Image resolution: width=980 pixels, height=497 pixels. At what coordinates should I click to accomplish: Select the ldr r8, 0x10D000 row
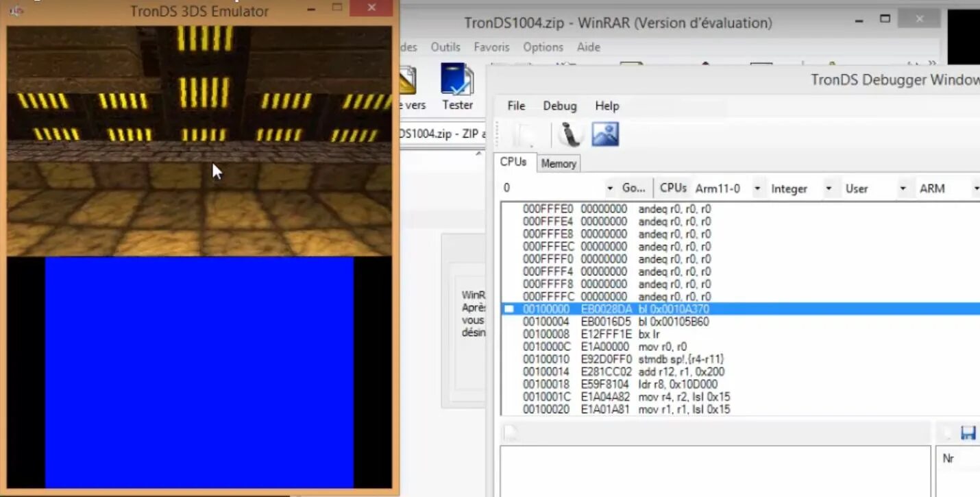click(741, 385)
